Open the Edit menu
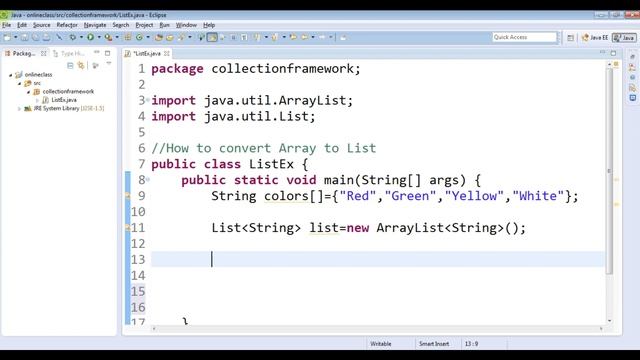Viewport: 640px width, 360px height. tap(22, 25)
